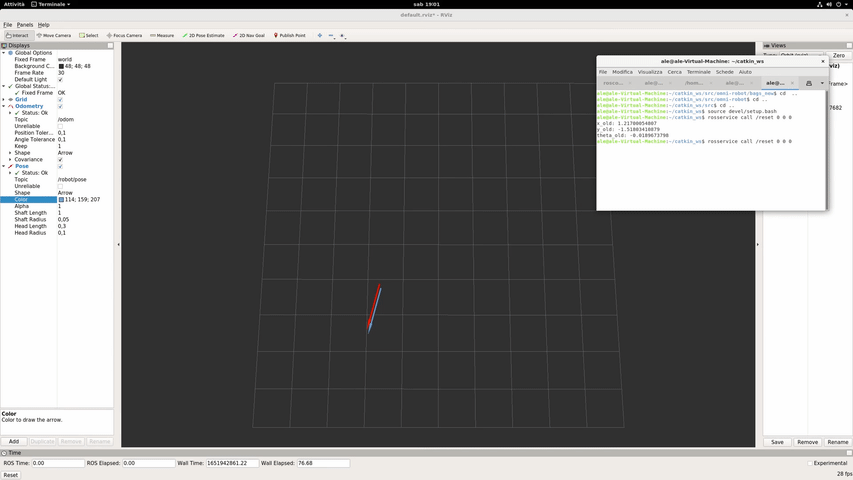Open the terminal tab list dropdown arrow
853x480 pixels.
click(x=822, y=83)
